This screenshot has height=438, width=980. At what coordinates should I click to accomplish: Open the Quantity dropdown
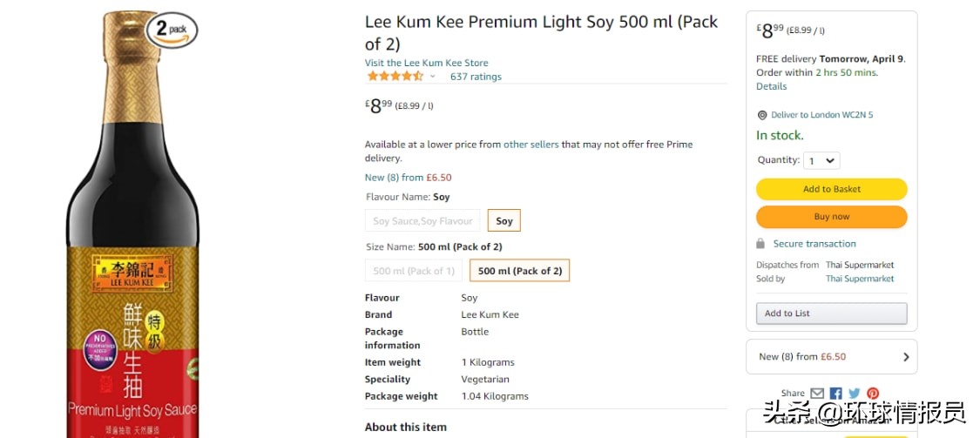click(821, 161)
